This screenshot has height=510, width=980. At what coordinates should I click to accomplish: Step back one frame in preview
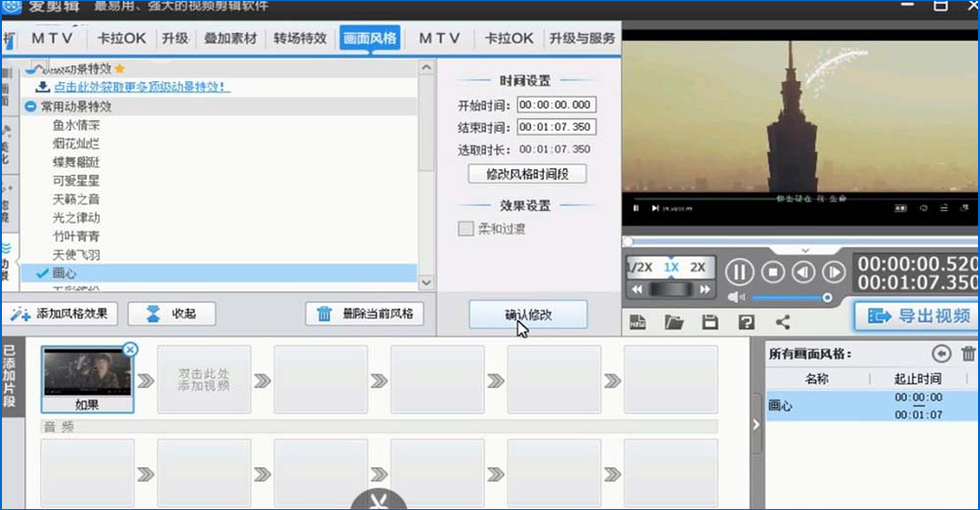click(803, 273)
